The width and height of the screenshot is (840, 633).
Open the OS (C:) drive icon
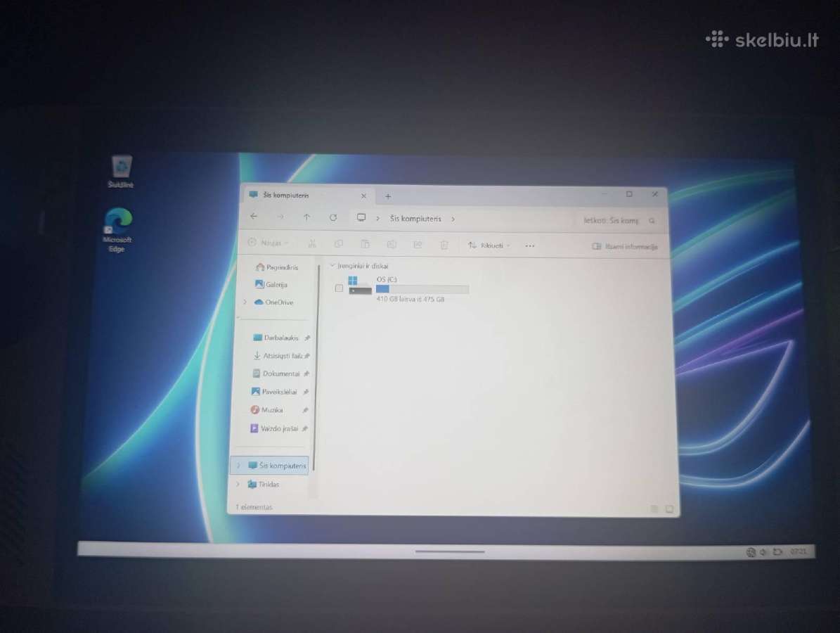359,285
